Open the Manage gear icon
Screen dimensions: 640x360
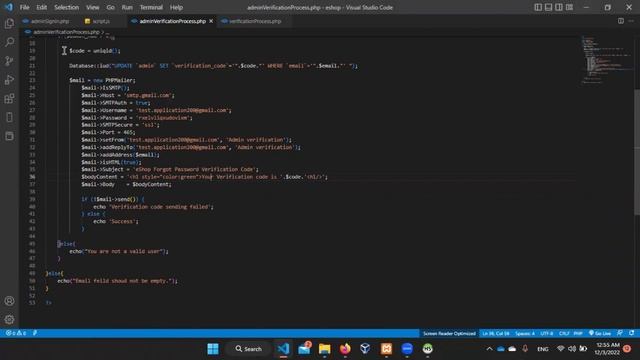[9, 320]
